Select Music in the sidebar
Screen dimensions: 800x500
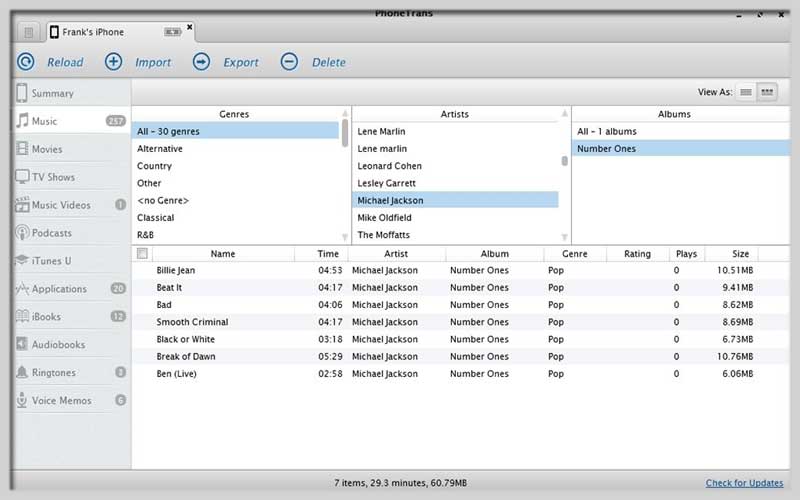pos(71,121)
